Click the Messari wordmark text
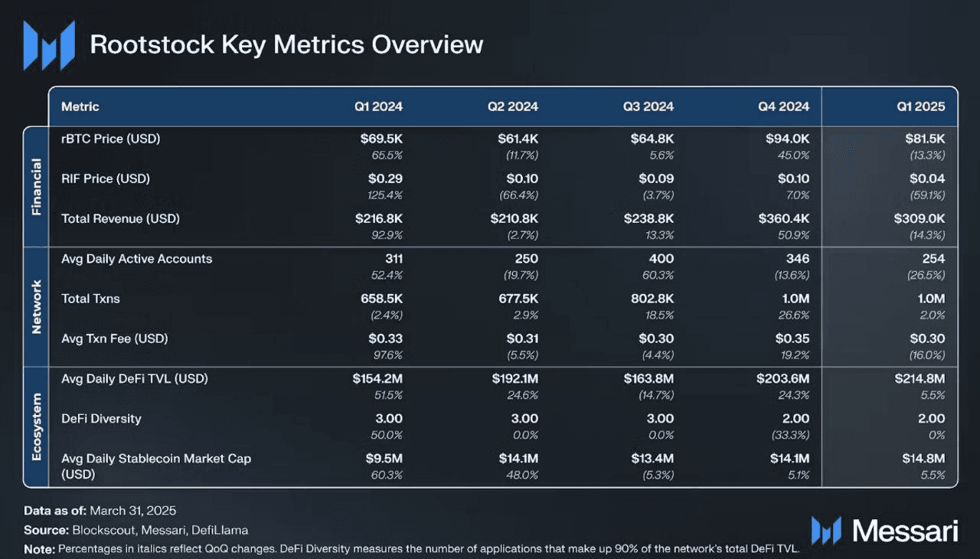Image resolution: width=980 pixels, height=559 pixels. pyautogui.click(x=904, y=531)
